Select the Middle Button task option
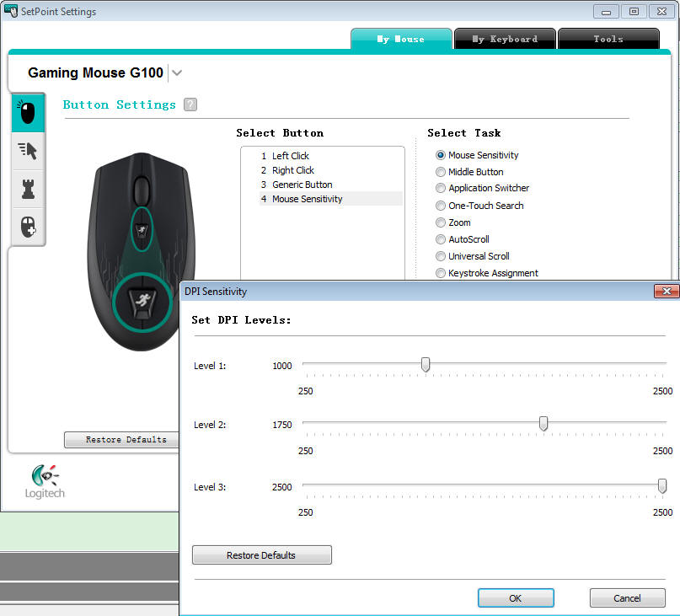This screenshot has width=680, height=616. point(441,172)
